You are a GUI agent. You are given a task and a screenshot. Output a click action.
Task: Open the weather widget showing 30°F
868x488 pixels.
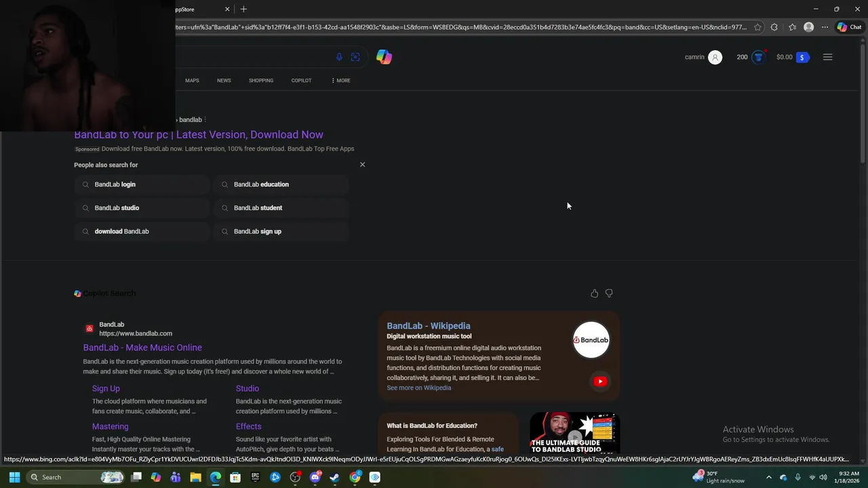pos(719,477)
